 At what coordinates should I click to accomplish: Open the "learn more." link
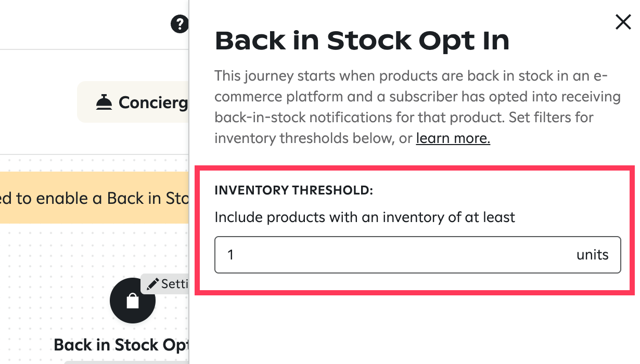click(x=453, y=138)
